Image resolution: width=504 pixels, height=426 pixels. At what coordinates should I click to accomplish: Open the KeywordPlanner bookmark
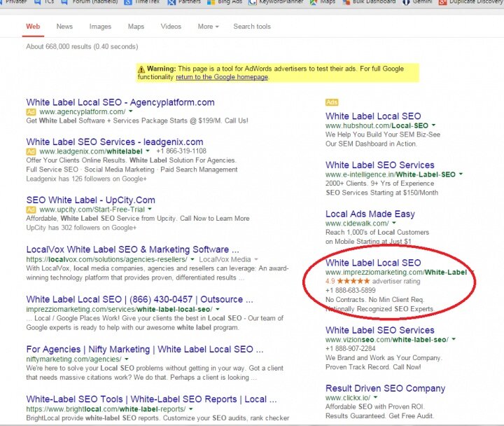tap(276, 2)
